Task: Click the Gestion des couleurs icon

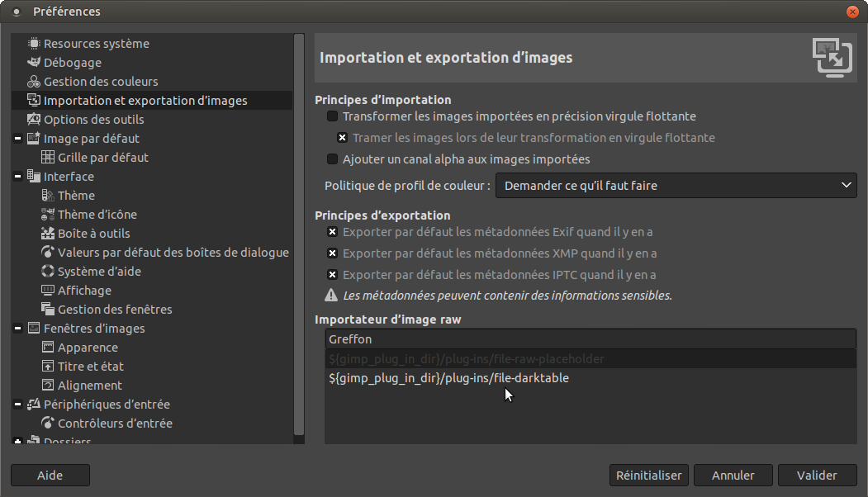Action: click(x=34, y=82)
